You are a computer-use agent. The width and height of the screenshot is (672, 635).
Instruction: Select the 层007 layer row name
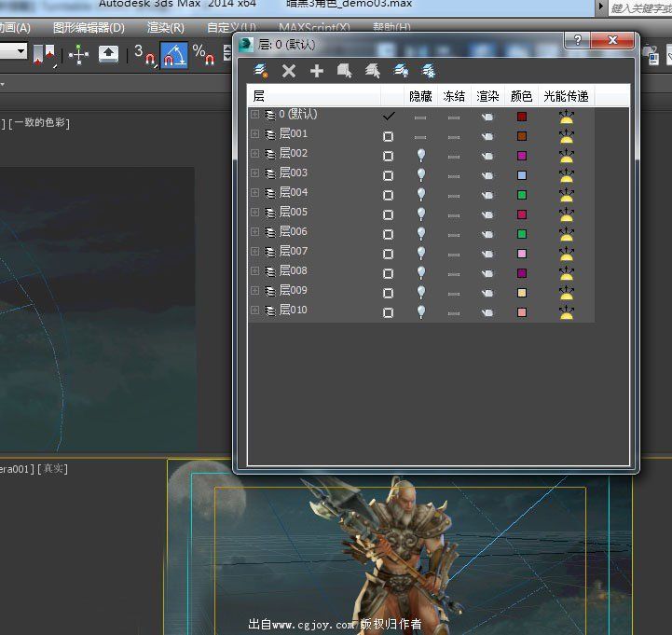pos(294,252)
